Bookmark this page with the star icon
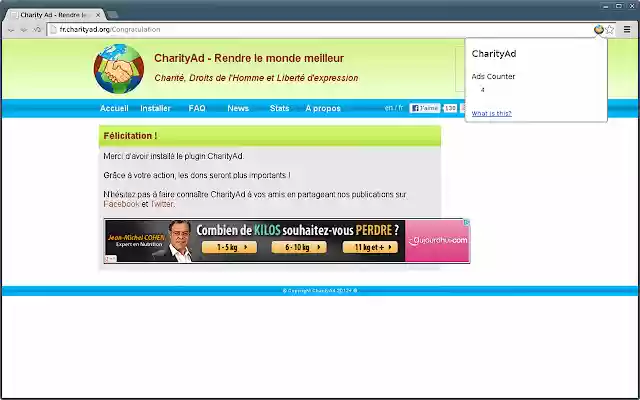The image size is (640, 400). (609, 29)
